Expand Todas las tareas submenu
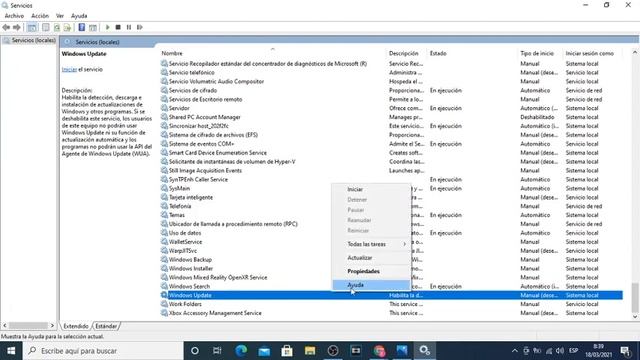640x360 pixels. point(371,244)
